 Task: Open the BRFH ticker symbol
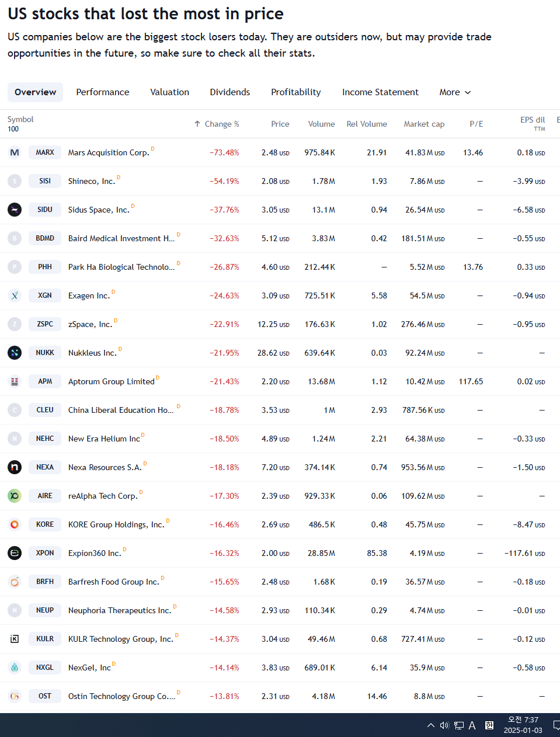pos(45,582)
